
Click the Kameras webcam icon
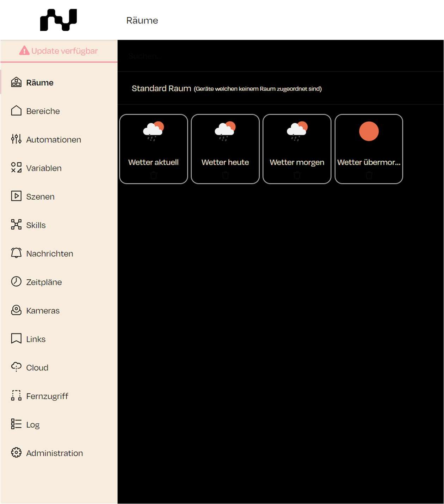[16, 310]
